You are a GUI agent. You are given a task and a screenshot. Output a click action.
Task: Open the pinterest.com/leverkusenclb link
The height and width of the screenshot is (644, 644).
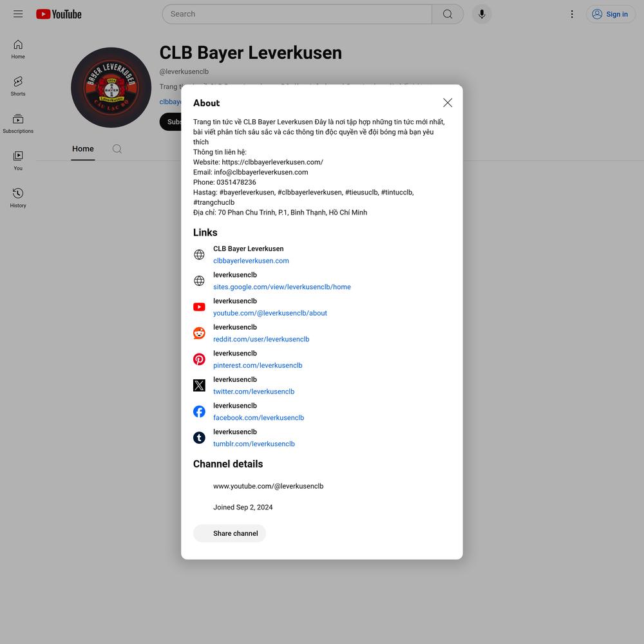[x=258, y=366]
